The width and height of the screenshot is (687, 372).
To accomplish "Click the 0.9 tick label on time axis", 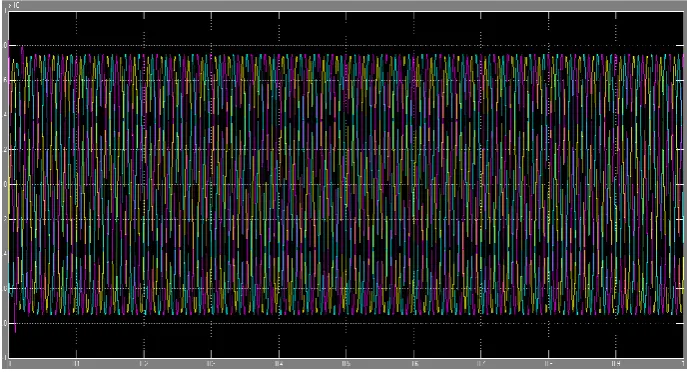I will [x=616, y=364].
